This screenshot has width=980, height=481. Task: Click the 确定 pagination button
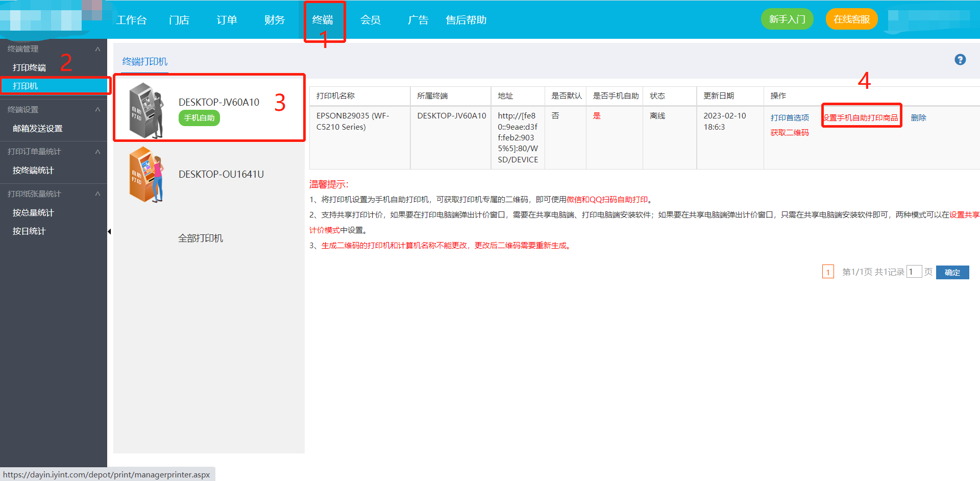[952, 272]
